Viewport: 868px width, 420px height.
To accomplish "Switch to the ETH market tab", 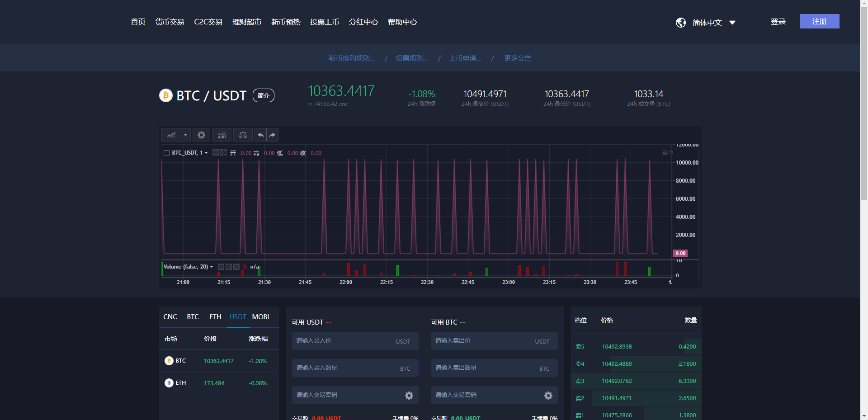I will pos(215,317).
